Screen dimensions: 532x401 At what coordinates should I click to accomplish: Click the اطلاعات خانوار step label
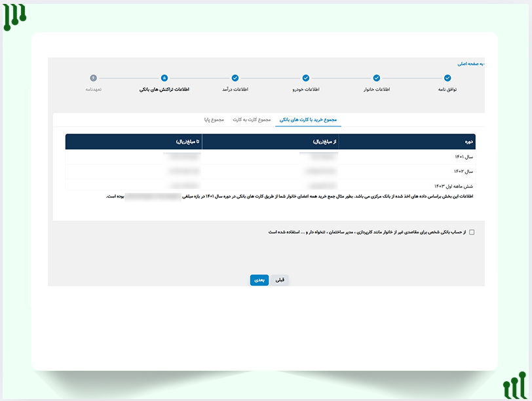[x=377, y=89]
